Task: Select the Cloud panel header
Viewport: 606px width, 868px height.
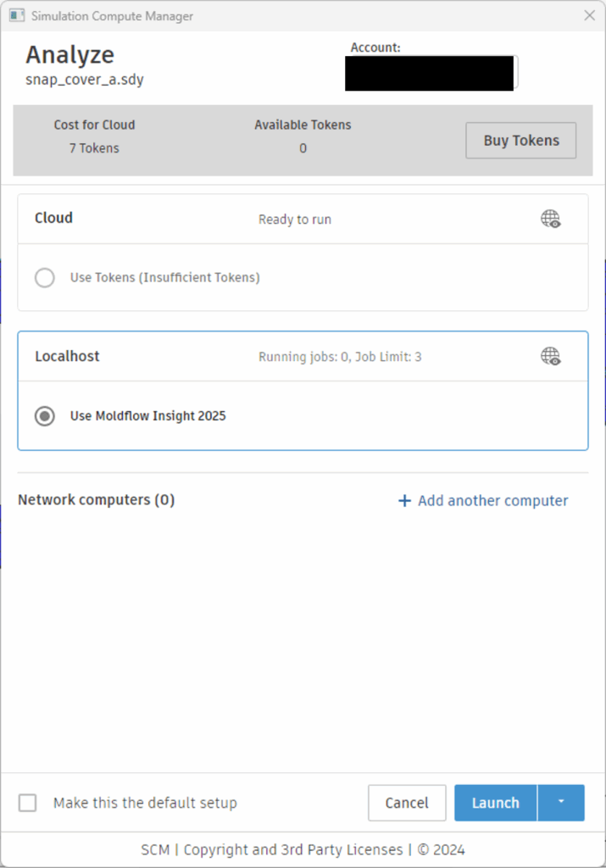Action: (x=54, y=218)
